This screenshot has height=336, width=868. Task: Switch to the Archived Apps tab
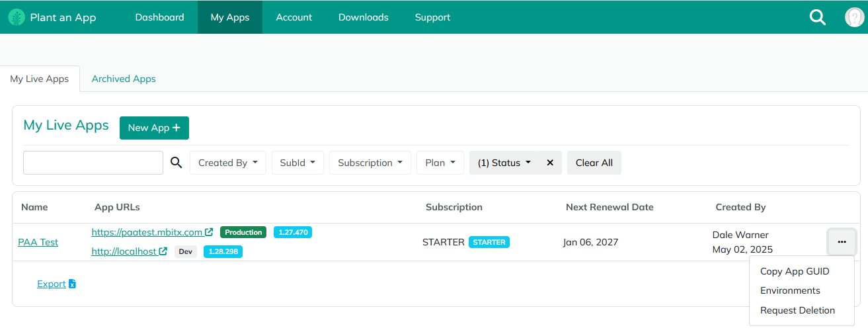coord(124,79)
